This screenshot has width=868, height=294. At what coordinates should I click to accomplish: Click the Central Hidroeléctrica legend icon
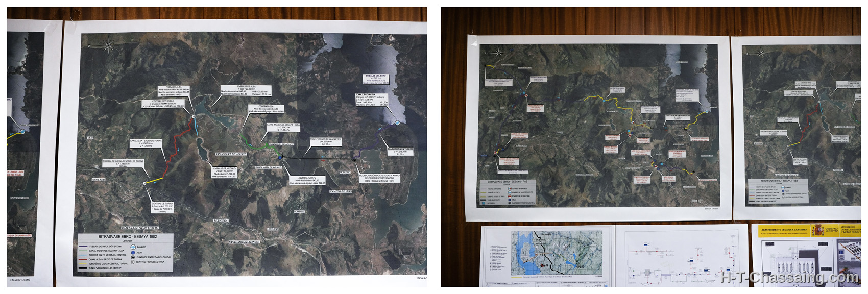tap(133, 262)
